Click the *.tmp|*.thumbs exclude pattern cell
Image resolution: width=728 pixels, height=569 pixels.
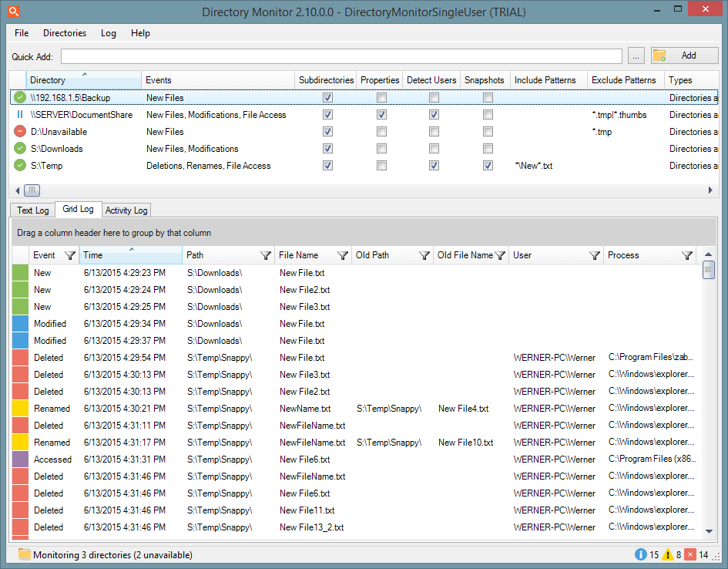tap(619, 115)
